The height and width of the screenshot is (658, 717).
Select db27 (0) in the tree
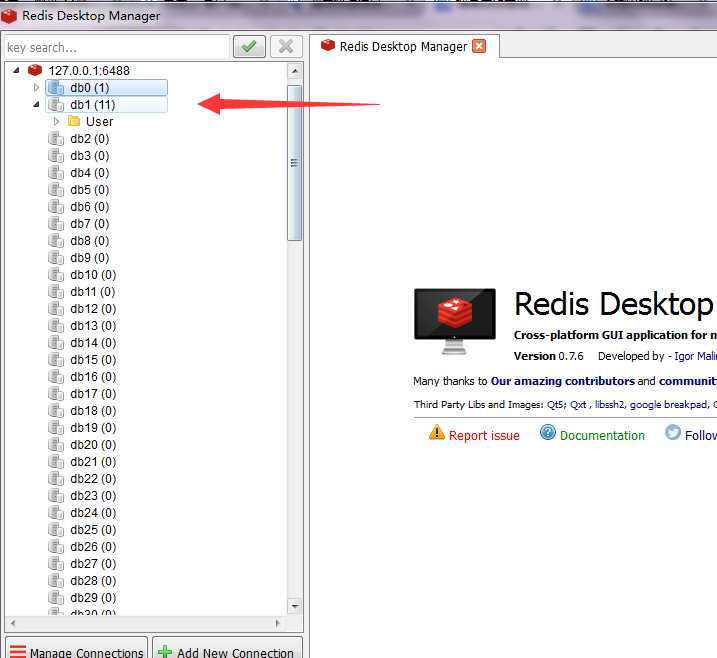click(x=93, y=563)
